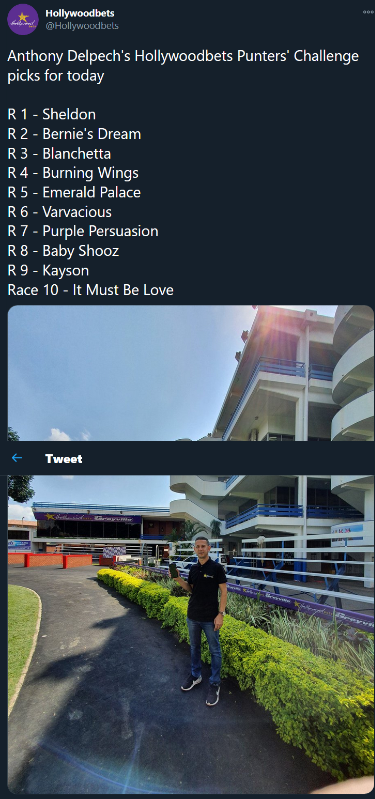The image size is (375, 799).
Task: Click the 'R 8 - Baby Shooz' line
Action: click(63, 251)
